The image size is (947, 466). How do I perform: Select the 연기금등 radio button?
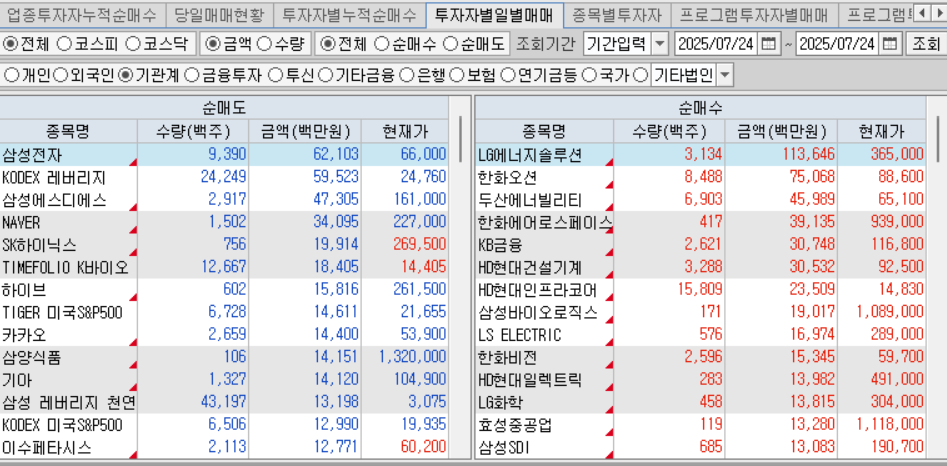[508, 75]
